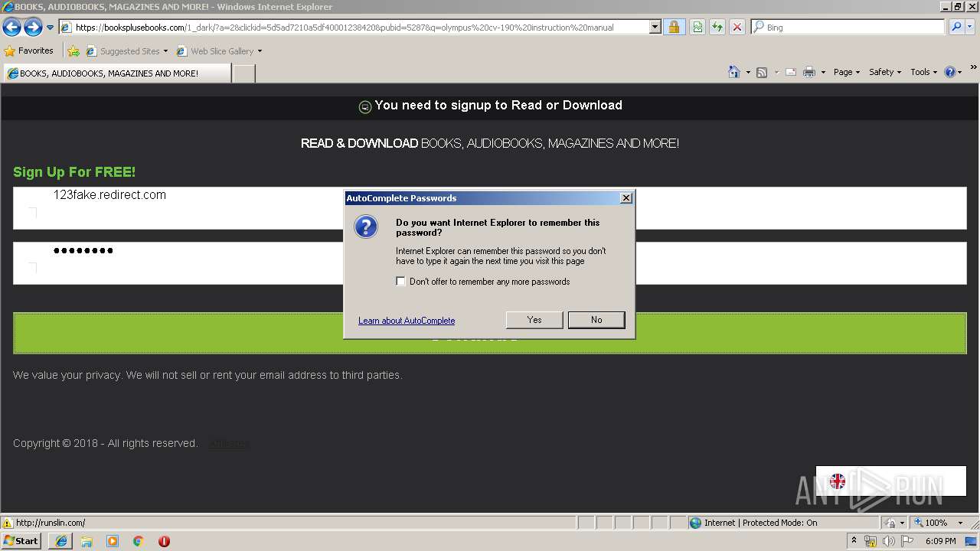Click the UK flag language selector
Screen dimensions: 980x551
[838, 481]
